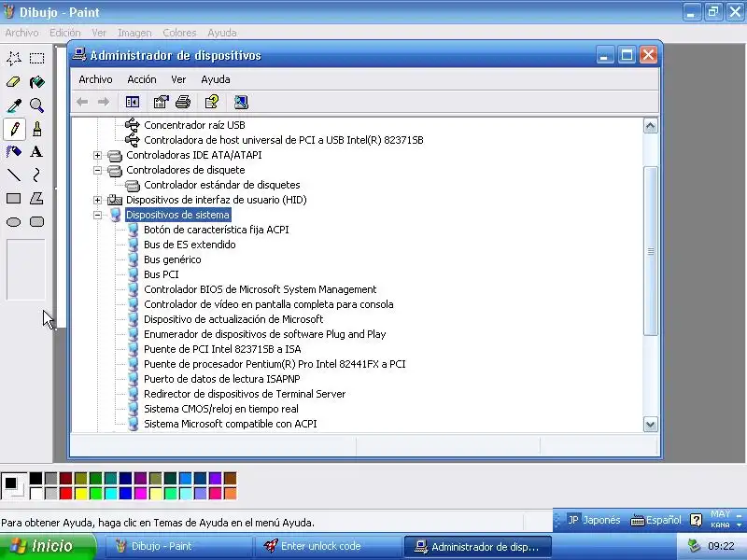The image size is (747, 560).
Task: Select the Line tool in Paint
Action: (x=14, y=175)
